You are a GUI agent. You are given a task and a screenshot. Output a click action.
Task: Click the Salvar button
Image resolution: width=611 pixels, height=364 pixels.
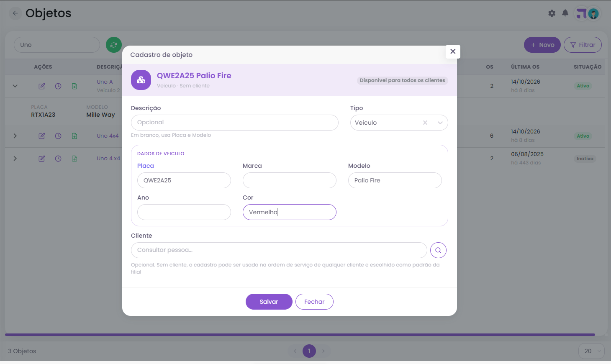[x=269, y=302]
